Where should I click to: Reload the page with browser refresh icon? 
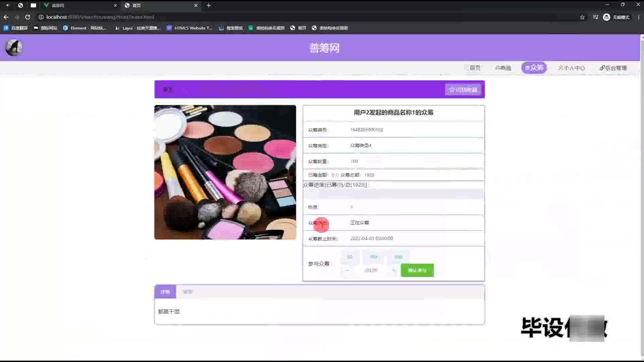pos(28,17)
